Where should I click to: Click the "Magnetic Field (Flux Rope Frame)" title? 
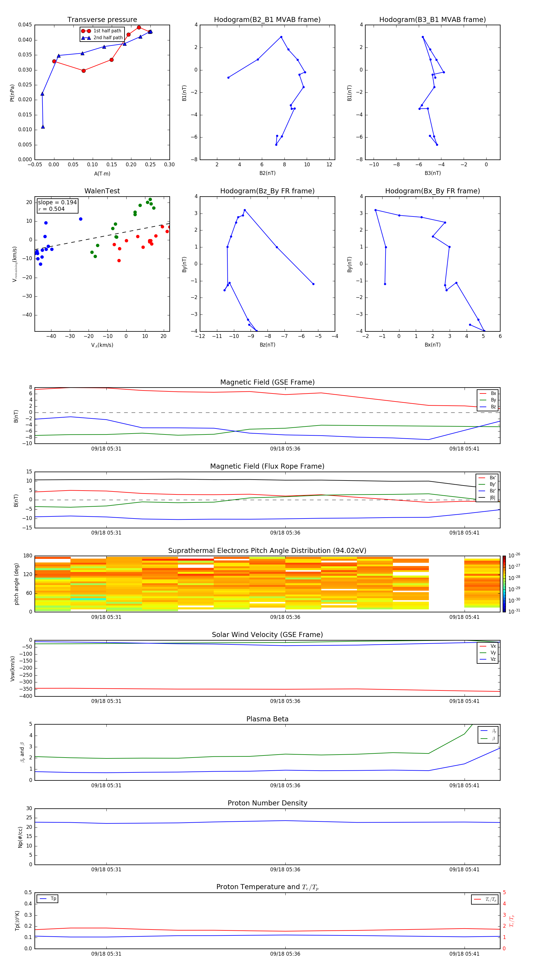click(x=267, y=467)
